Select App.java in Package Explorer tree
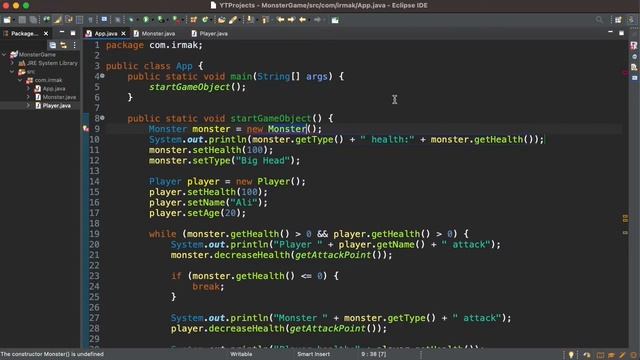The image size is (640, 360). click(x=53, y=89)
